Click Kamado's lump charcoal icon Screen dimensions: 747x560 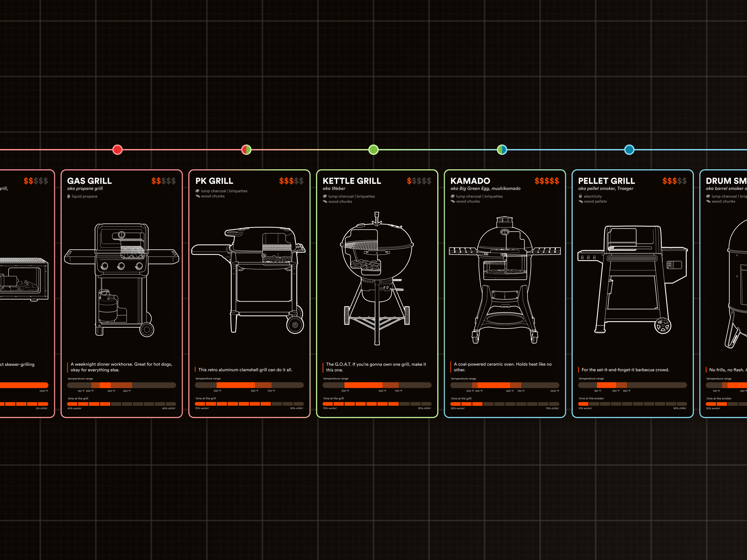click(453, 196)
